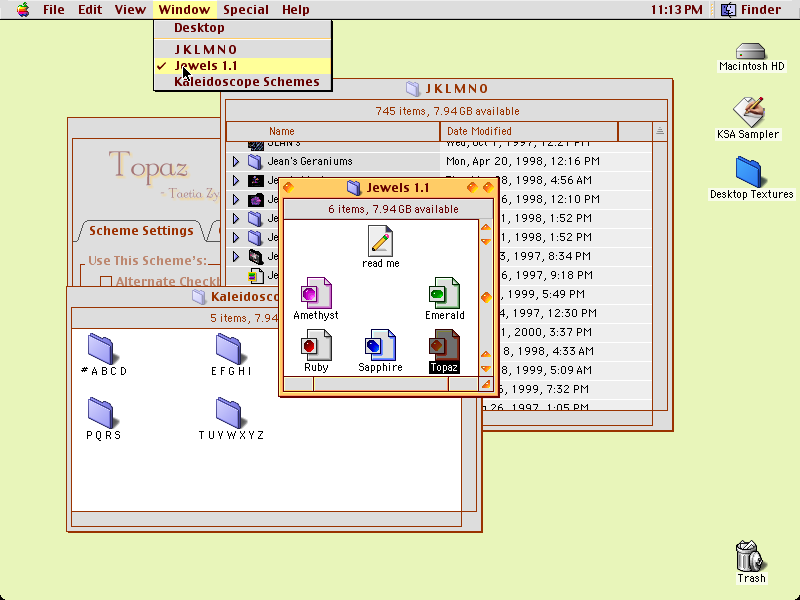Select the # A B C D folder
Viewport: 800px width, 600px height.
click(x=101, y=349)
